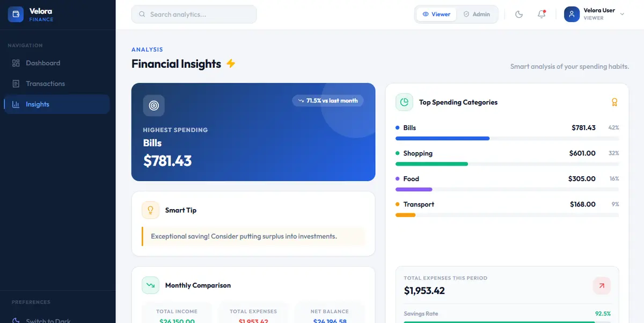Click the trending-down icon in Monthly Comparison
The width and height of the screenshot is (644, 323).
click(151, 285)
